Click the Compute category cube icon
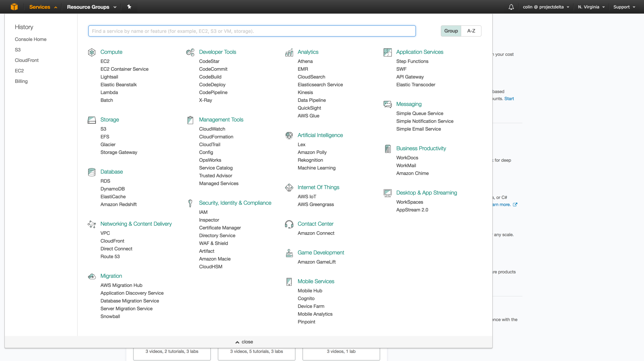 pyautogui.click(x=92, y=52)
